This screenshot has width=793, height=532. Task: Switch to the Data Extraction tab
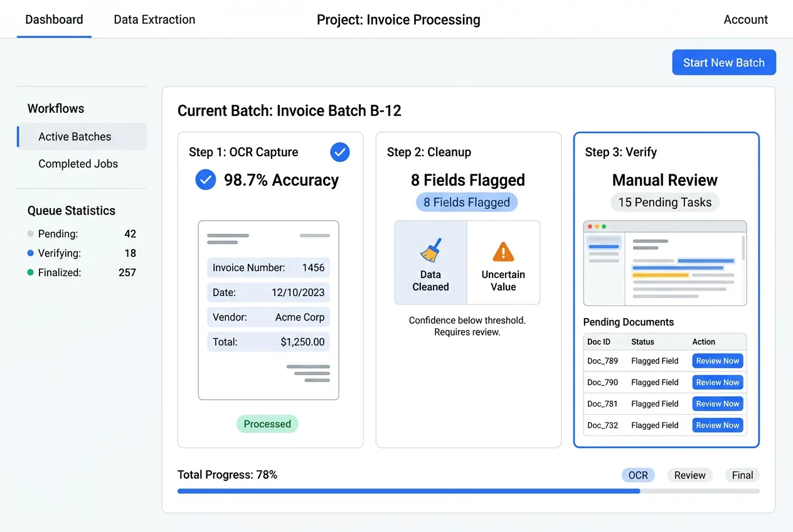tap(154, 19)
